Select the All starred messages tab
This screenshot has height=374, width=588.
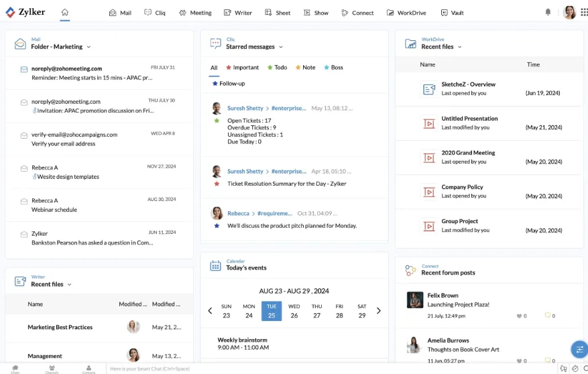coord(214,68)
